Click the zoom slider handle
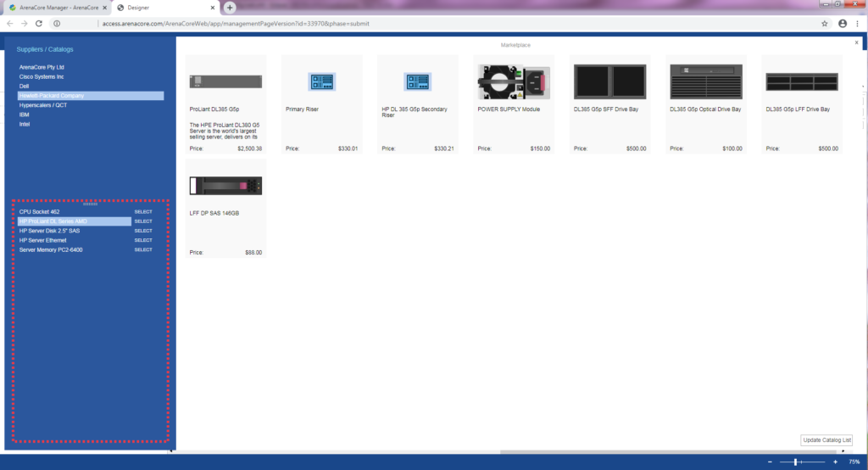 click(x=795, y=462)
